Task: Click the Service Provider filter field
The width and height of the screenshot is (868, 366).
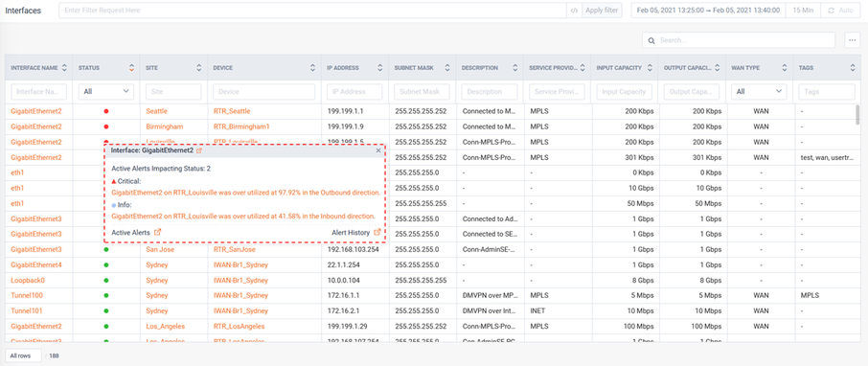Action: click(557, 91)
